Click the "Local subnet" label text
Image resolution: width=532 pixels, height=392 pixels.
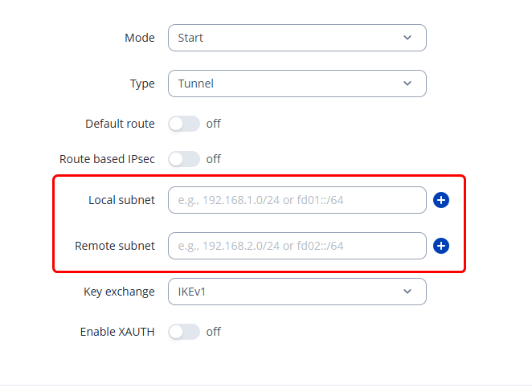[x=121, y=200]
